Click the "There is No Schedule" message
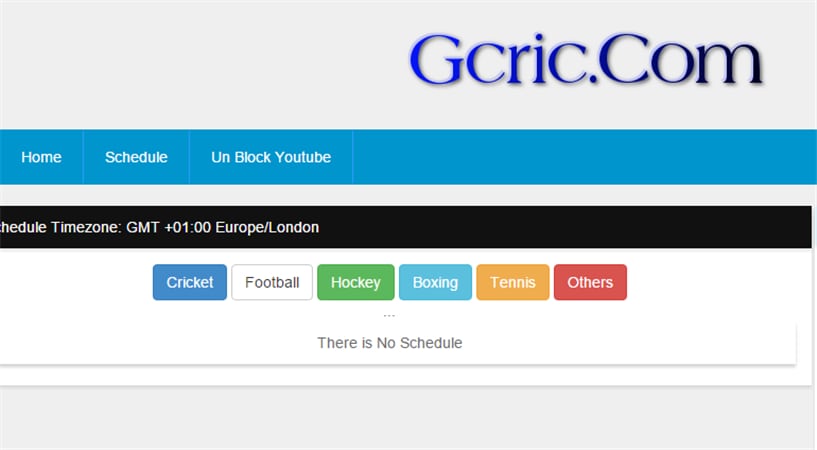Image resolution: width=817 pixels, height=450 pixels. coord(390,343)
